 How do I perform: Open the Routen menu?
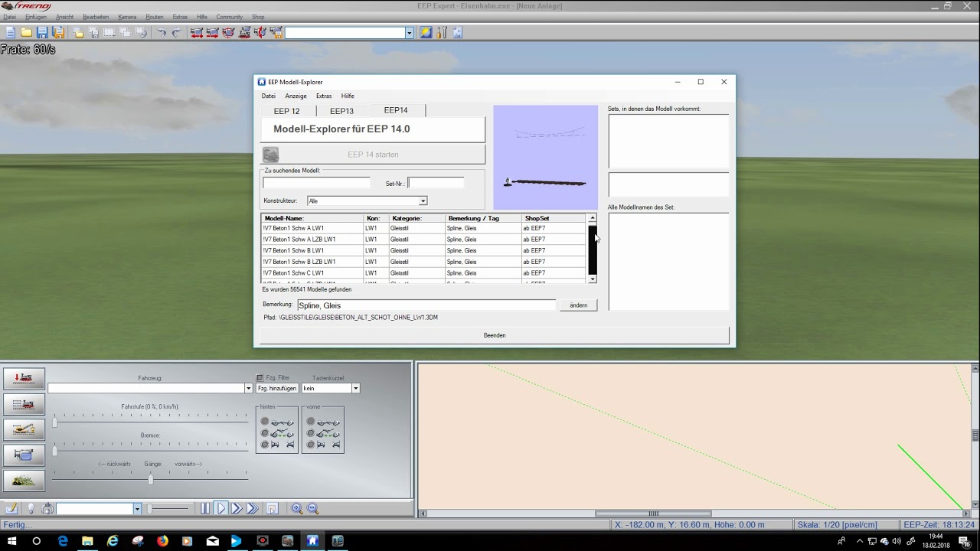point(155,17)
